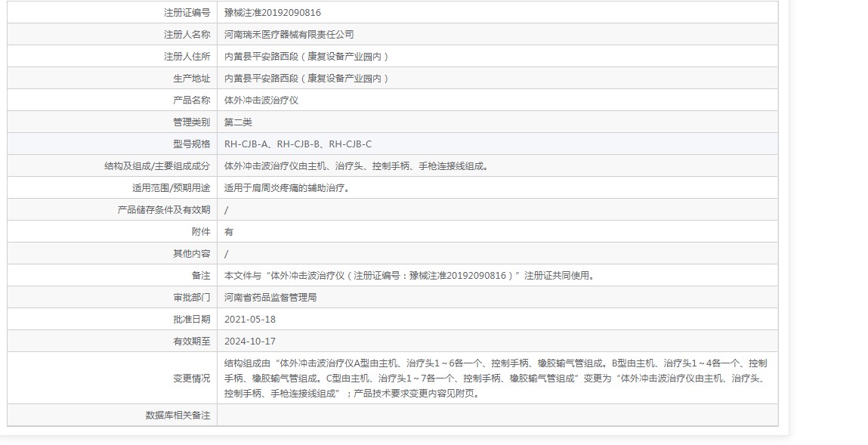Select model spec RH-CJB-A、RH-CJB-B、RH-CJB-C

(298, 144)
